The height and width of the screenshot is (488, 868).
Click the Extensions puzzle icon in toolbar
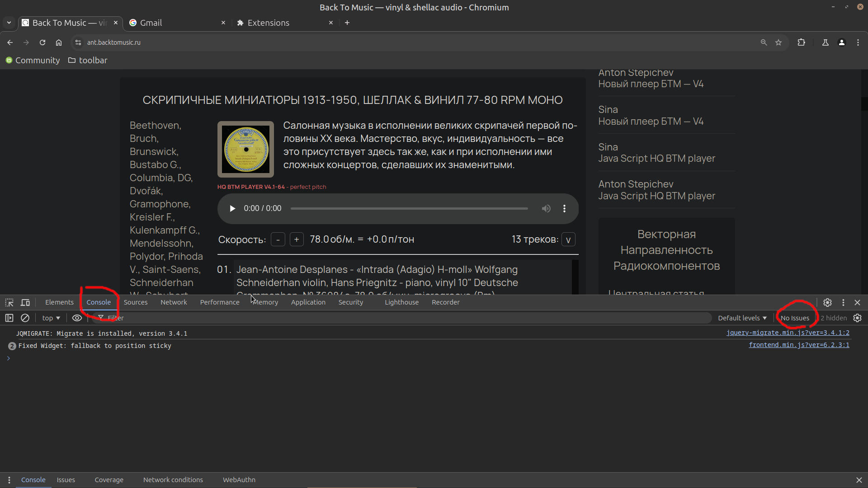point(801,42)
